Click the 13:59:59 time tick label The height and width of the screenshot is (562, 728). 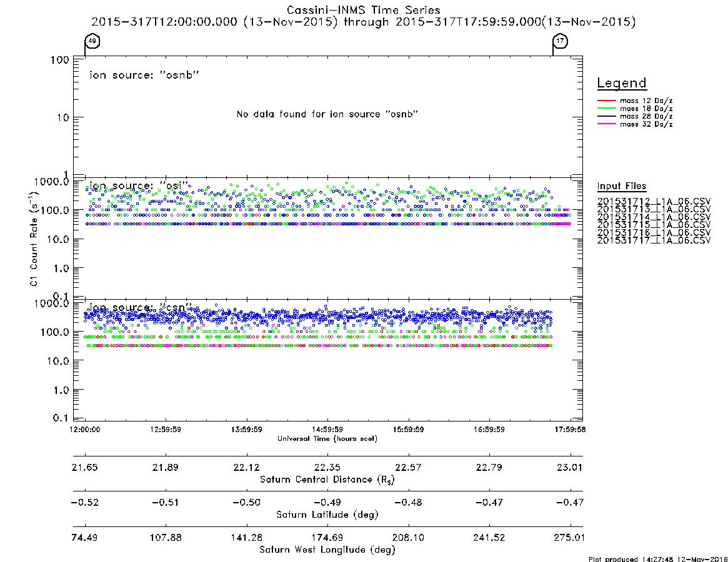pos(247,430)
